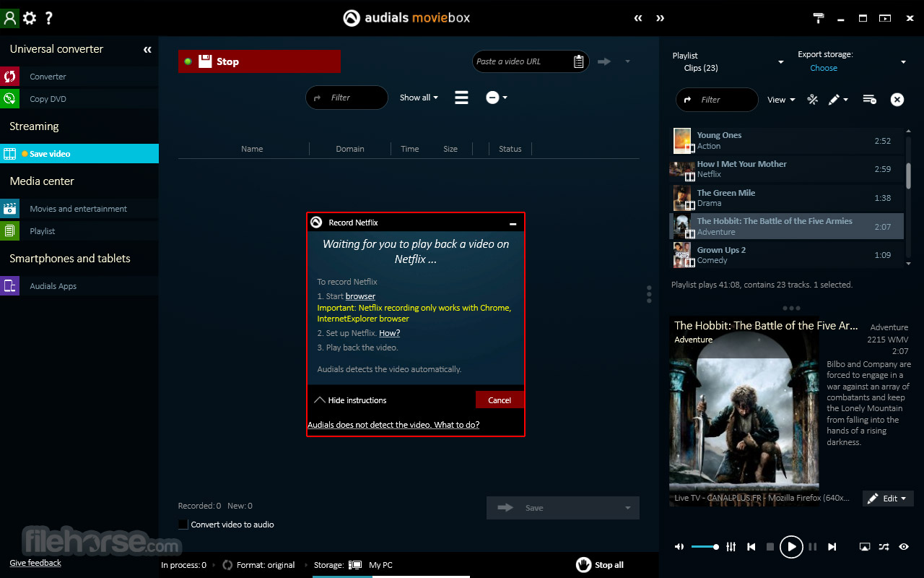The image size is (924, 578).
Task: Cancel the Netflix recording dialog
Action: (x=500, y=400)
